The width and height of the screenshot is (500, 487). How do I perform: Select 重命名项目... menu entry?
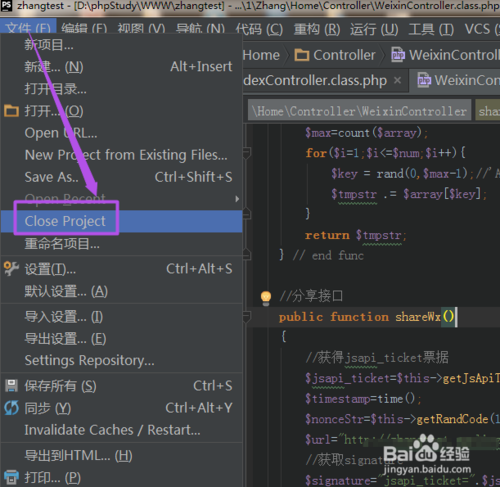[121, 244]
